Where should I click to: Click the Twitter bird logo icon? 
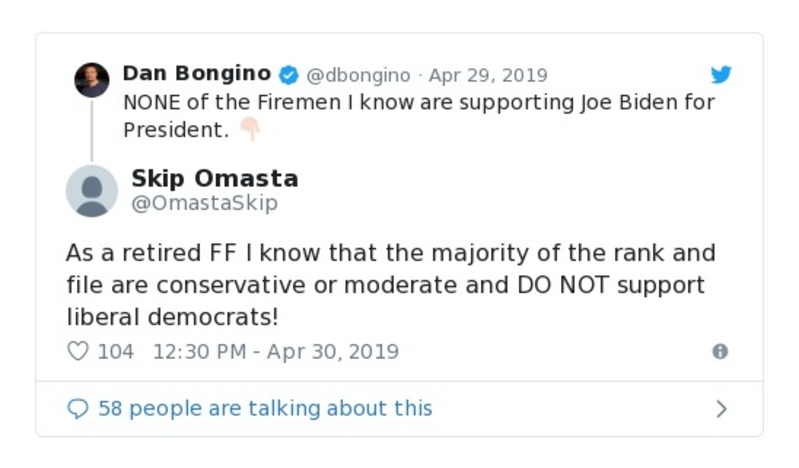click(720, 75)
